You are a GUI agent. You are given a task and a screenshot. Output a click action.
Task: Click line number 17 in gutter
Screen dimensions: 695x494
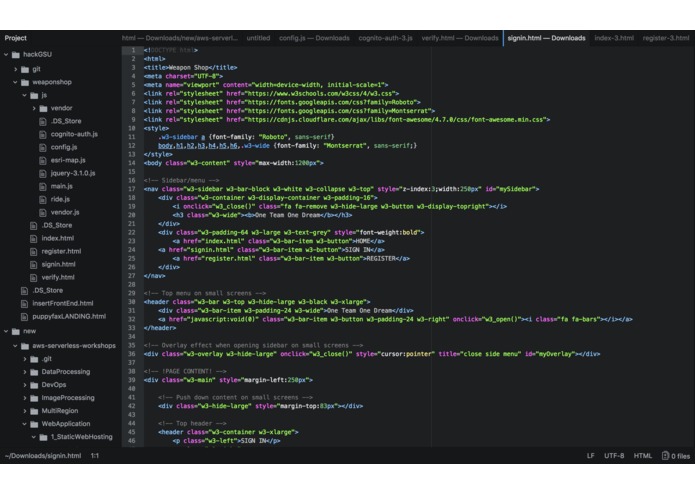pos(132,189)
